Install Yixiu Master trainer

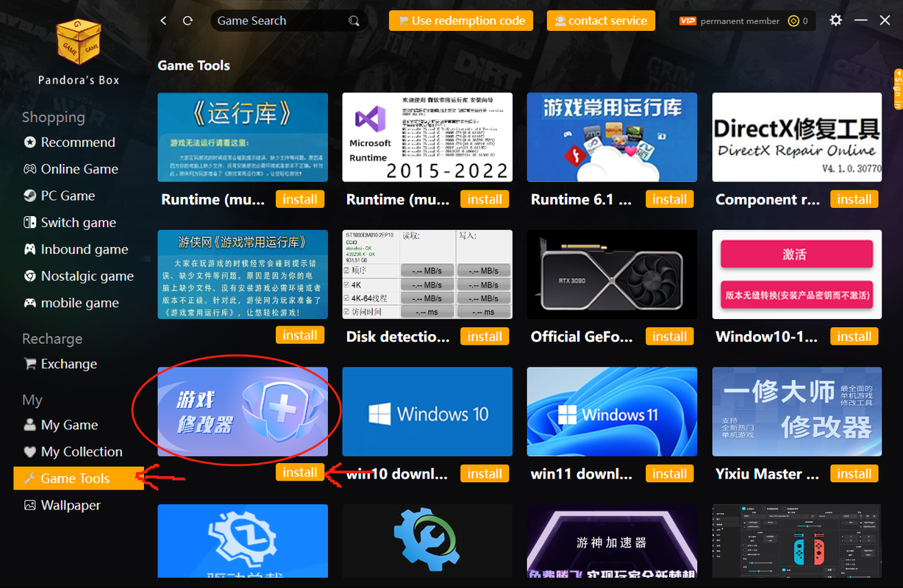pos(854,474)
